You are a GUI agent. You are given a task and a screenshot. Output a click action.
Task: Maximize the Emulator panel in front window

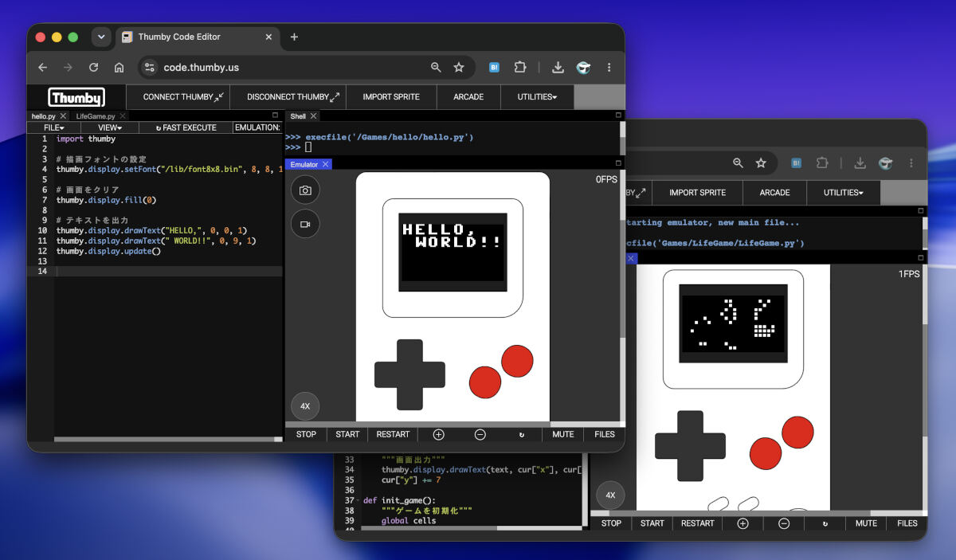[x=618, y=163]
